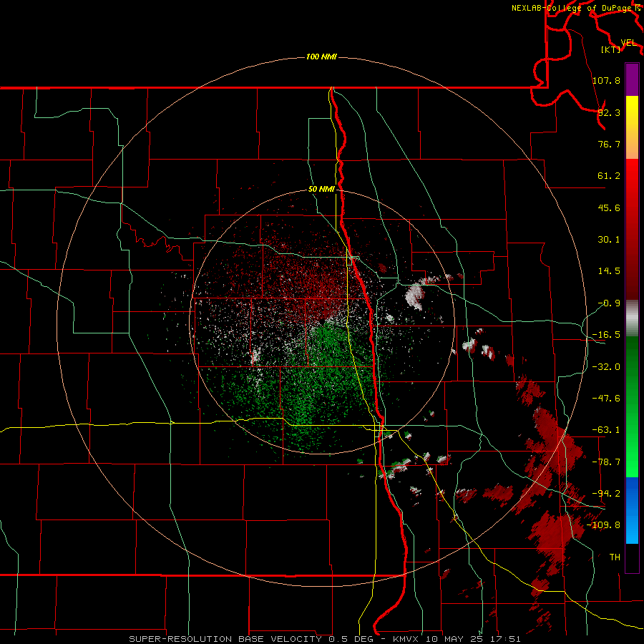Select the -63.1 scale value
The height and width of the screenshot is (644, 644).
click(x=606, y=430)
